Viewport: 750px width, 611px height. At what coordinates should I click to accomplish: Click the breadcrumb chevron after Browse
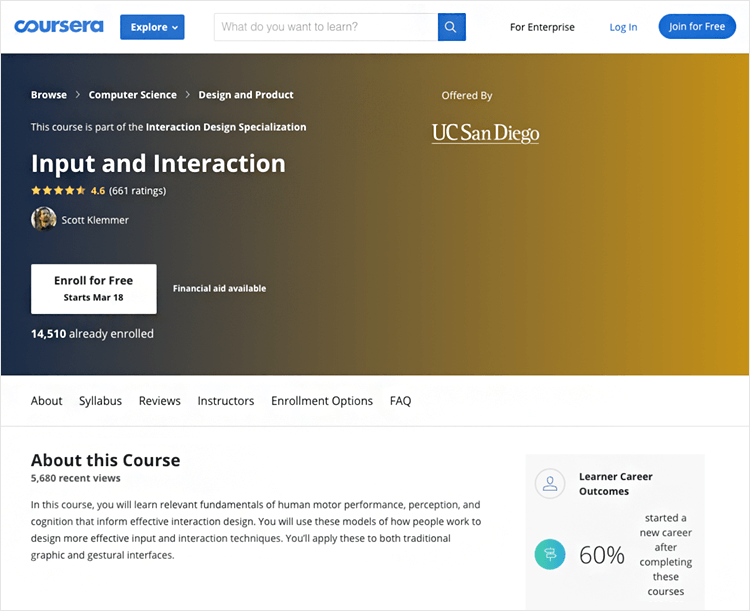point(77,95)
